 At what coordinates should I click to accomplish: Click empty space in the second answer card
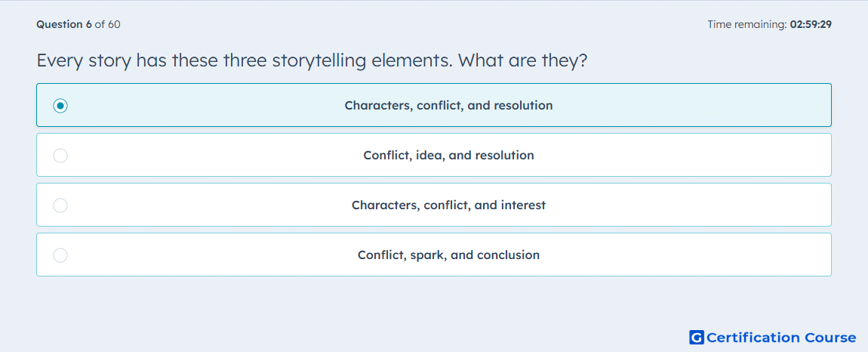point(692,155)
